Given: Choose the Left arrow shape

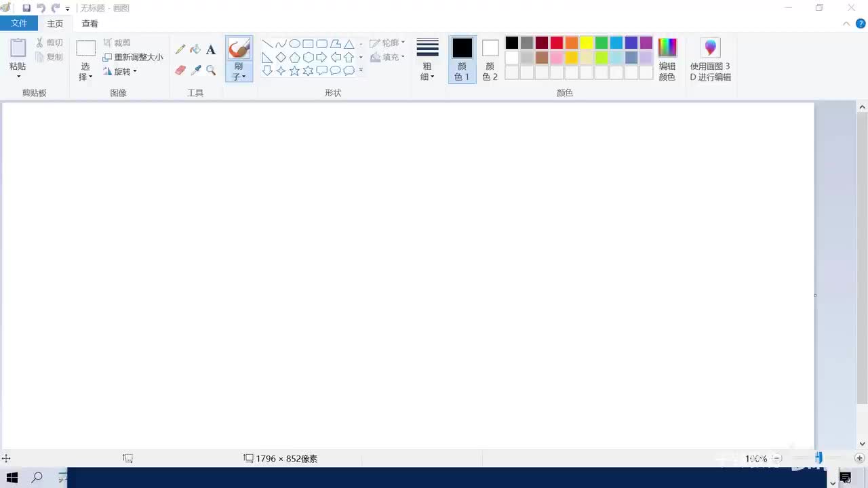Looking at the screenshot, I should (335, 58).
